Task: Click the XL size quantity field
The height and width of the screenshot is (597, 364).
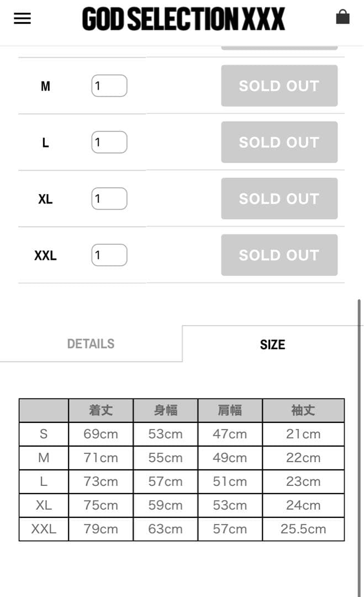Action: [109, 198]
